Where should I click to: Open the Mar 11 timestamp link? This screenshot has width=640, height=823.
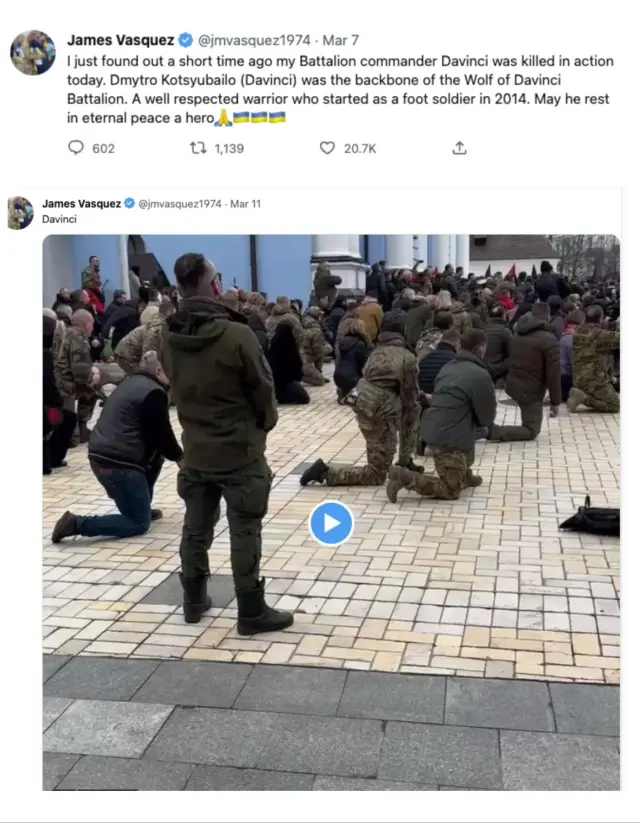245,204
